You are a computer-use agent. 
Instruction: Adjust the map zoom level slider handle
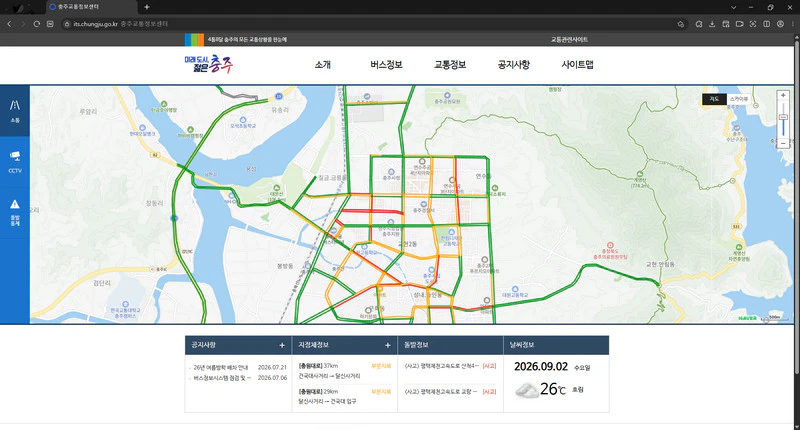783,117
